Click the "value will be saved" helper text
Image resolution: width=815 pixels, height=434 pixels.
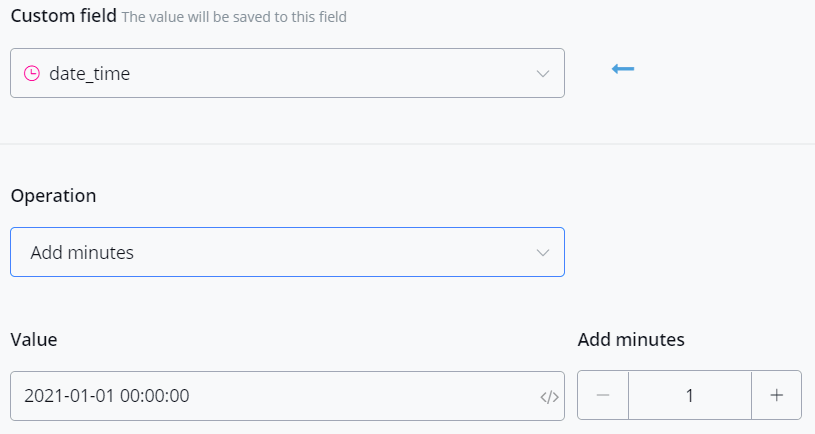234,18
